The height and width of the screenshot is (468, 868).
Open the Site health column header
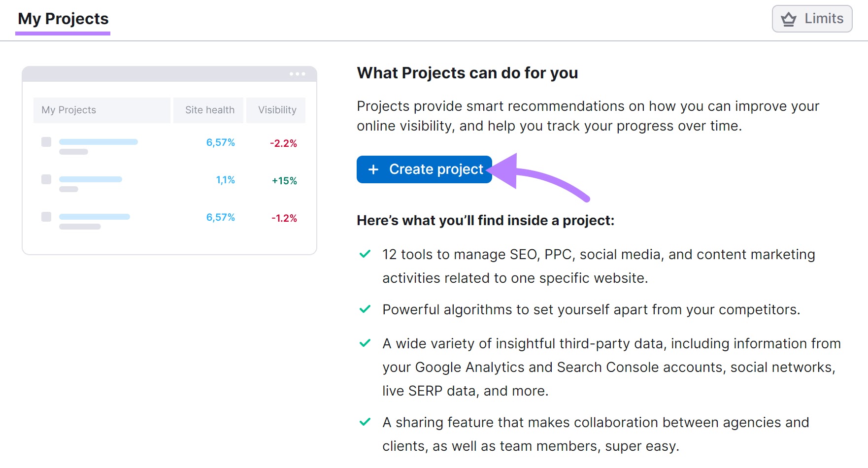pyautogui.click(x=210, y=110)
